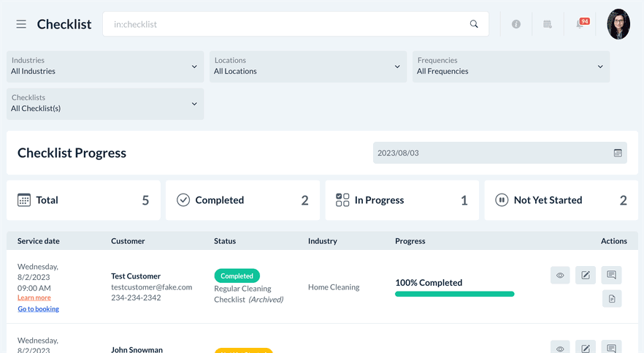This screenshot has width=644, height=353.
Task: Select the Not Yet Started card
Action: 561,200
